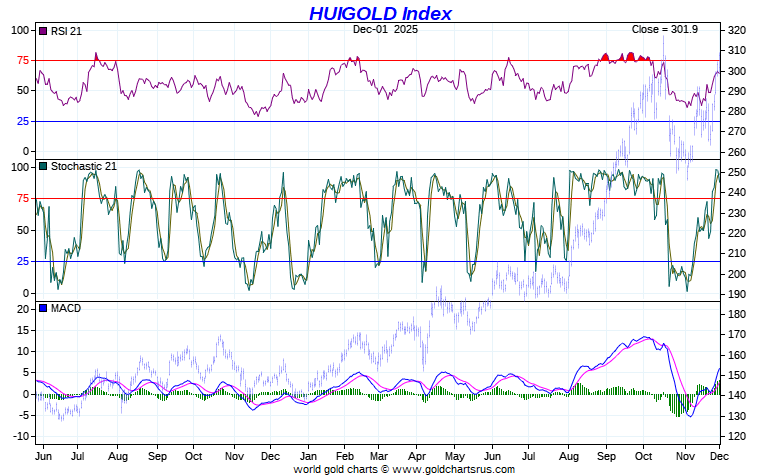
Task: Click the 300 value on the right price axis
Action: click(x=737, y=71)
